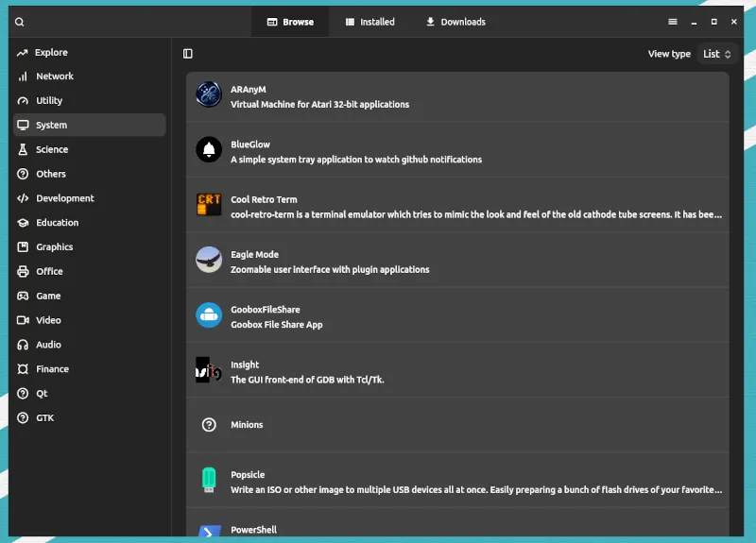Click the BlueGlow bell icon
This screenshot has width=756, height=543.
[x=209, y=150]
